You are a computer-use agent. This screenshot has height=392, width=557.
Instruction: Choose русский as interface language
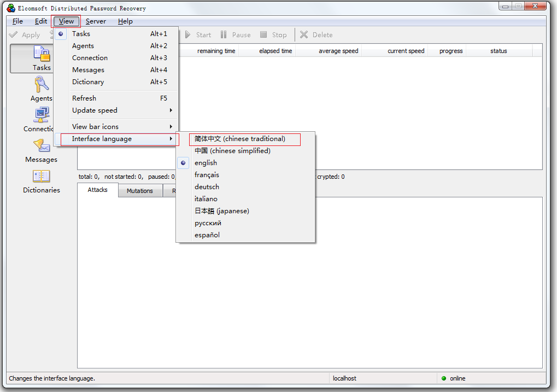[x=245, y=223]
